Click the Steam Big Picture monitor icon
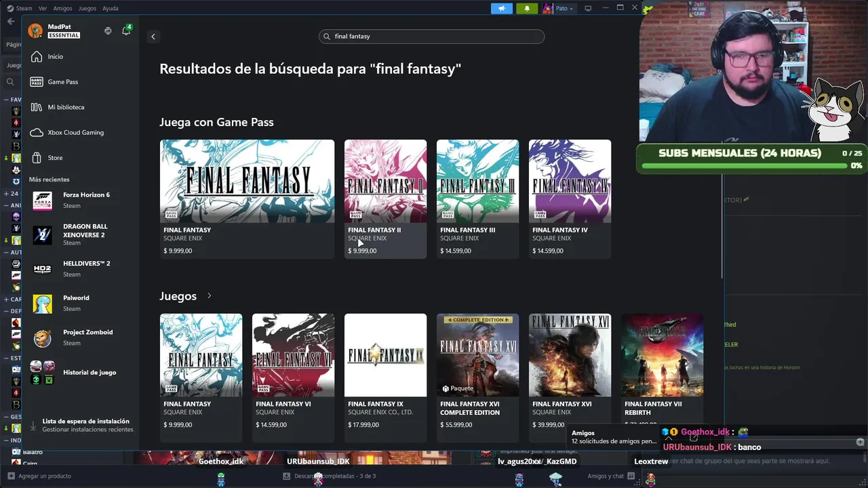 tap(588, 8)
